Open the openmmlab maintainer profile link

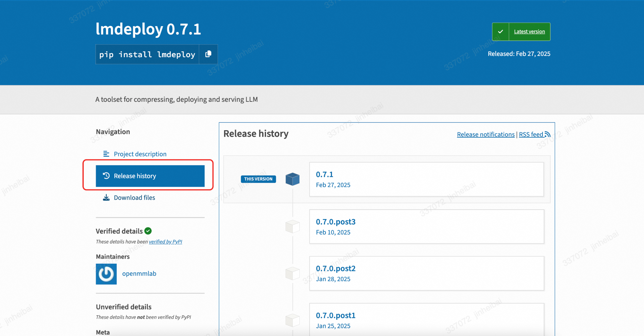139,274
